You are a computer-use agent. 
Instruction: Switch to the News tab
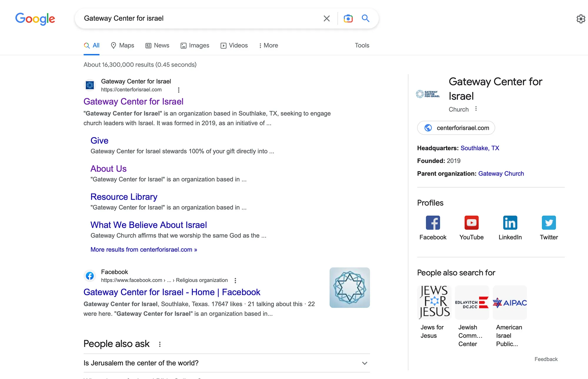tap(157, 46)
